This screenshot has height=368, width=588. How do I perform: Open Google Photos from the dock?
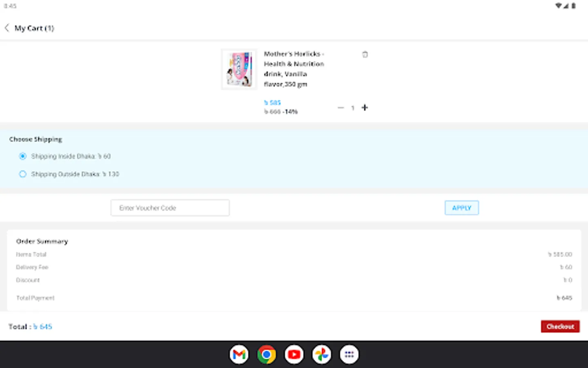click(322, 355)
